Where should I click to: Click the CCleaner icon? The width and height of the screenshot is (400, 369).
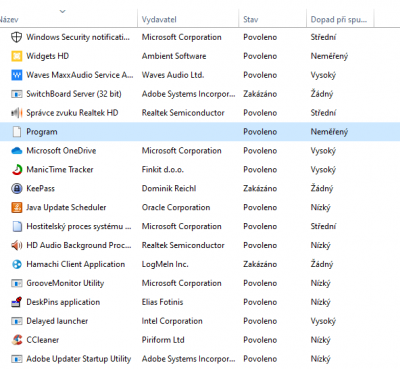coord(17,340)
